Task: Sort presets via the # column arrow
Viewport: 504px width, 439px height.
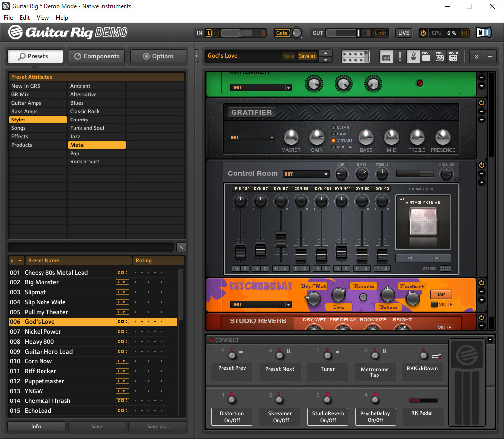Action: [20, 260]
